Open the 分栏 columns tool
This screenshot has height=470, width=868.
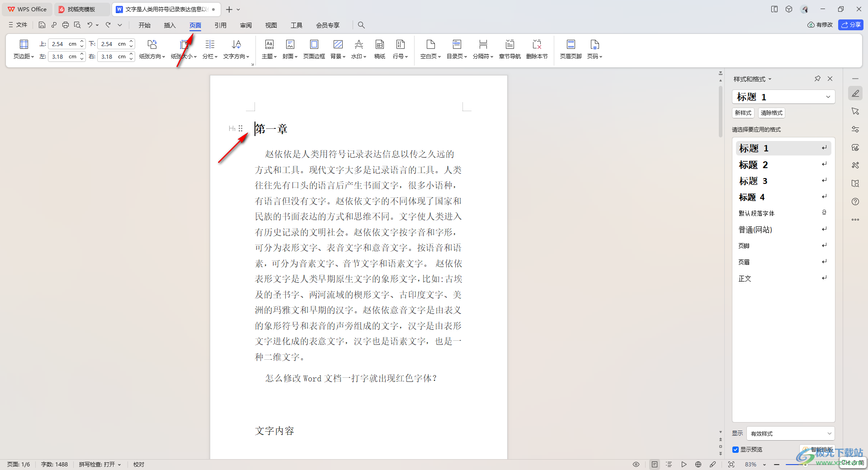pos(210,49)
